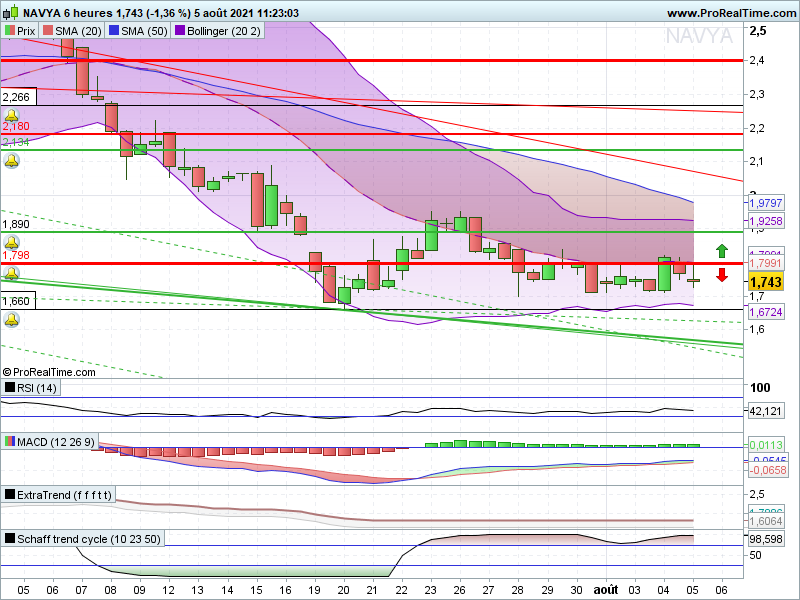Click the 50 tick on Schaff axis

755,555
